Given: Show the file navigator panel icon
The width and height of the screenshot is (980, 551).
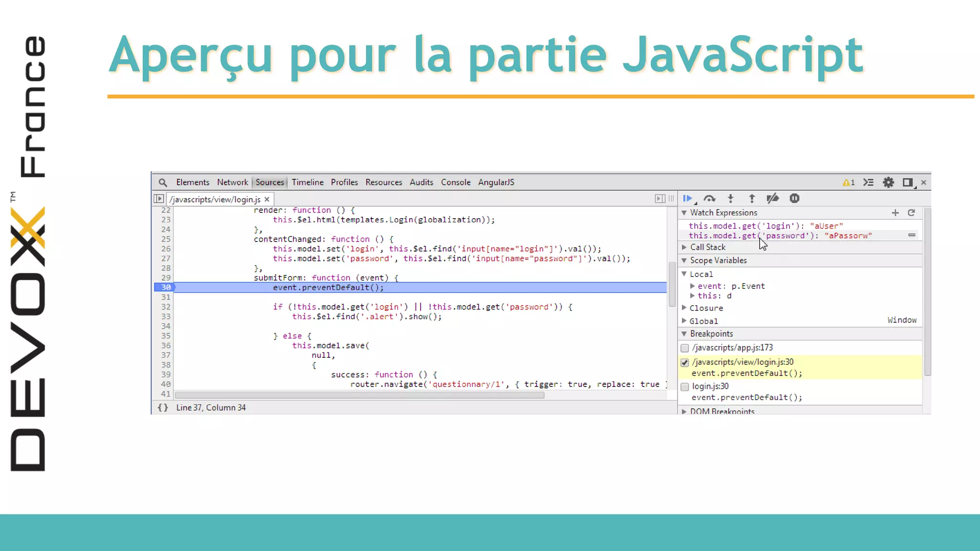Looking at the screenshot, I should point(159,198).
